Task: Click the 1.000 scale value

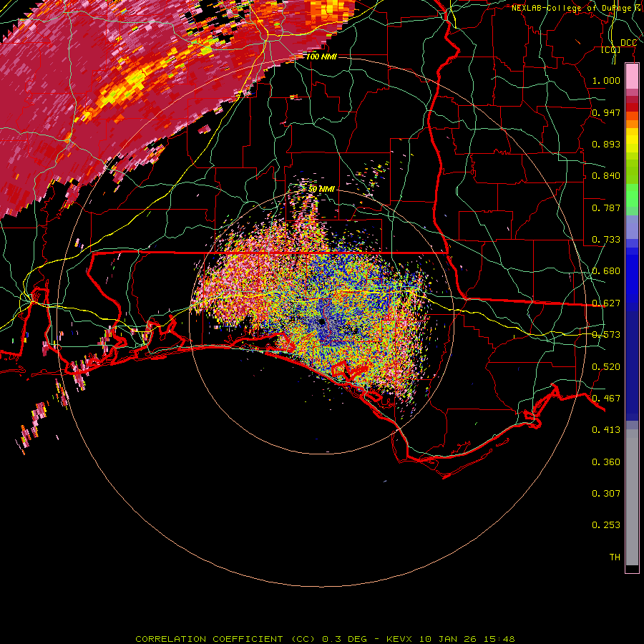Action: click(606, 80)
